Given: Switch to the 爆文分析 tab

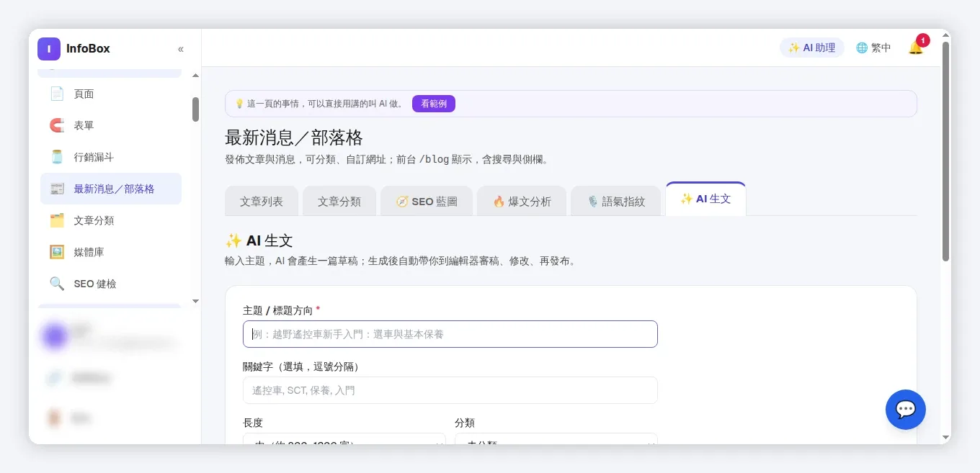Looking at the screenshot, I should point(522,202).
